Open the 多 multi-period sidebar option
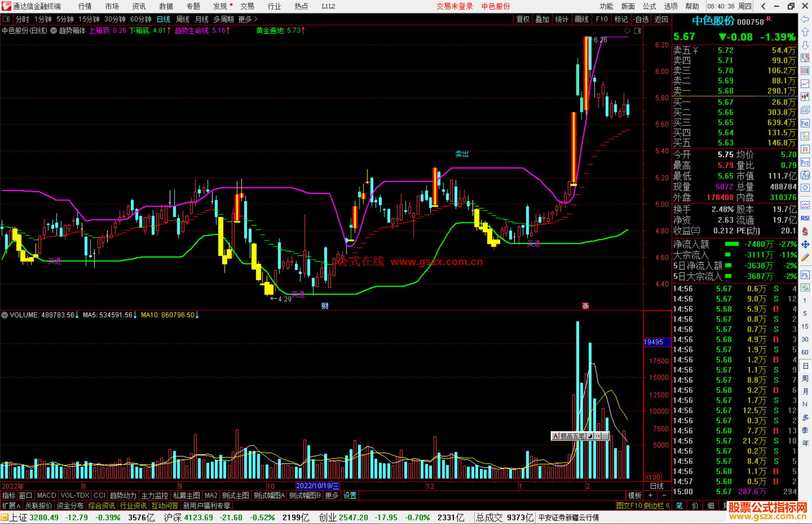This screenshot has width=812, height=524. [x=805, y=417]
